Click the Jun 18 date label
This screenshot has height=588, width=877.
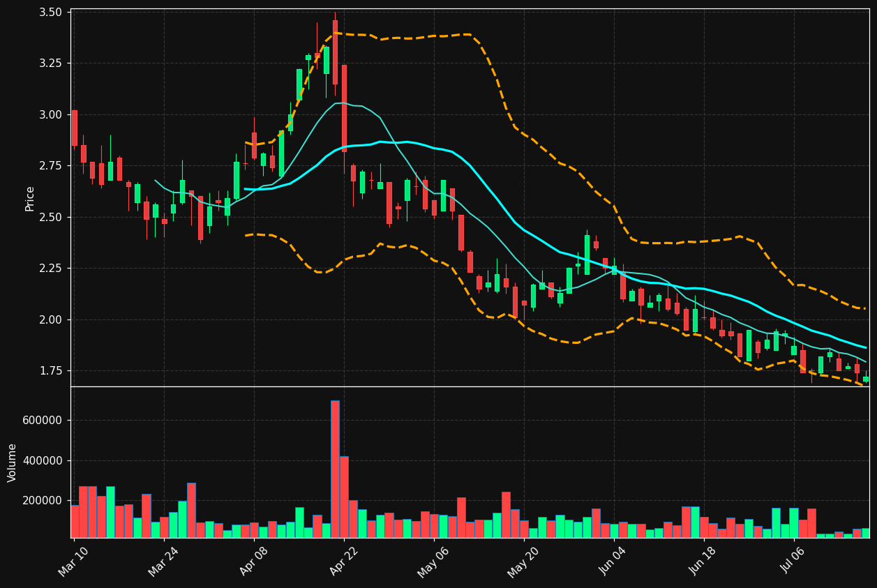point(703,561)
